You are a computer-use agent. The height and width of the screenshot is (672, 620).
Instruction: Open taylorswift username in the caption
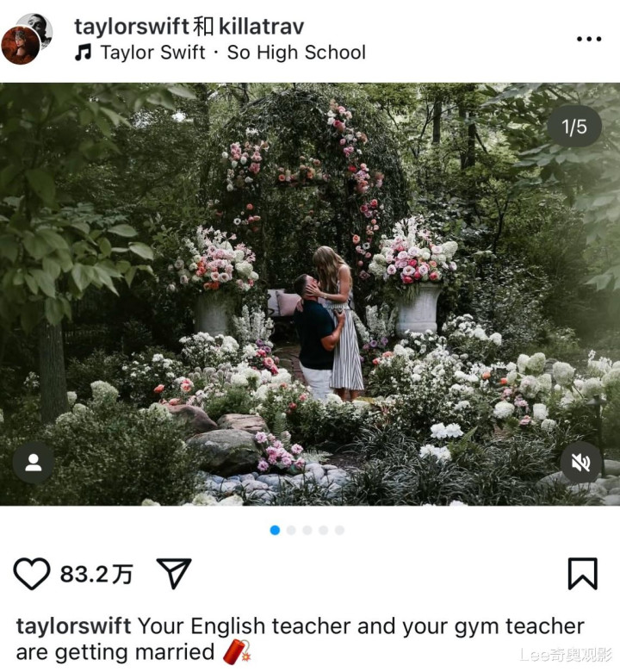[74, 626]
